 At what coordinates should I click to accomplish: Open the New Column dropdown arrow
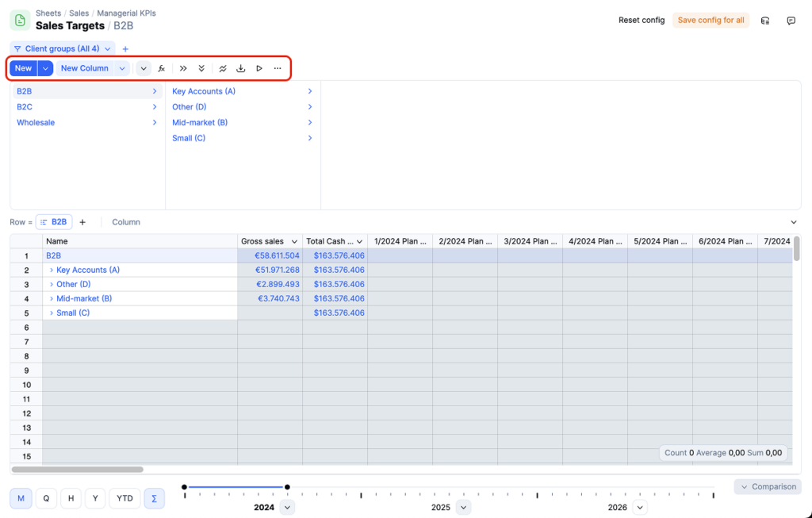(x=122, y=68)
